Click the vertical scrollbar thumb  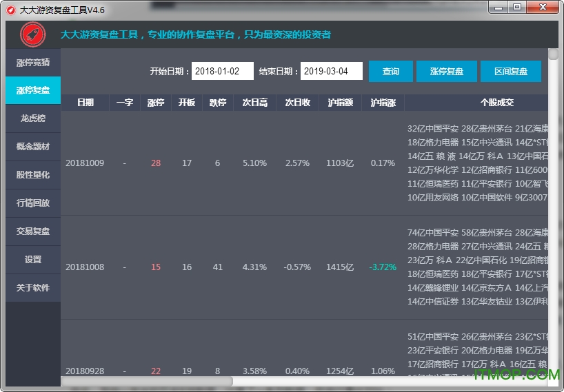[553, 54]
